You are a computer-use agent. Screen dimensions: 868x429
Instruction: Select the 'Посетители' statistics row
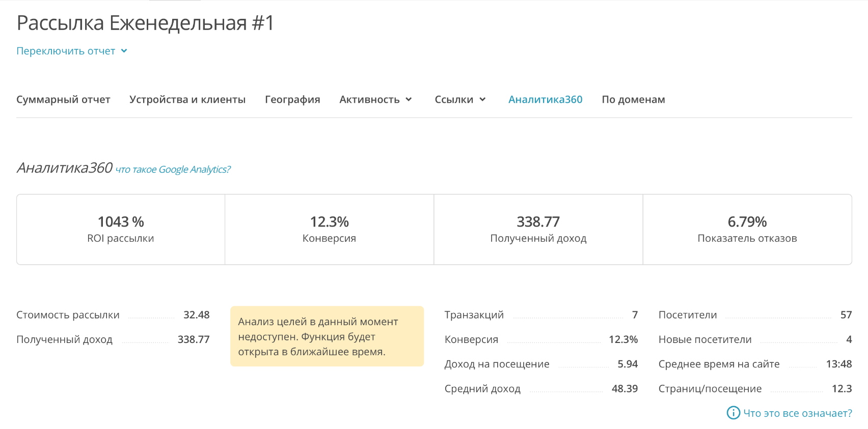point(754,315)
